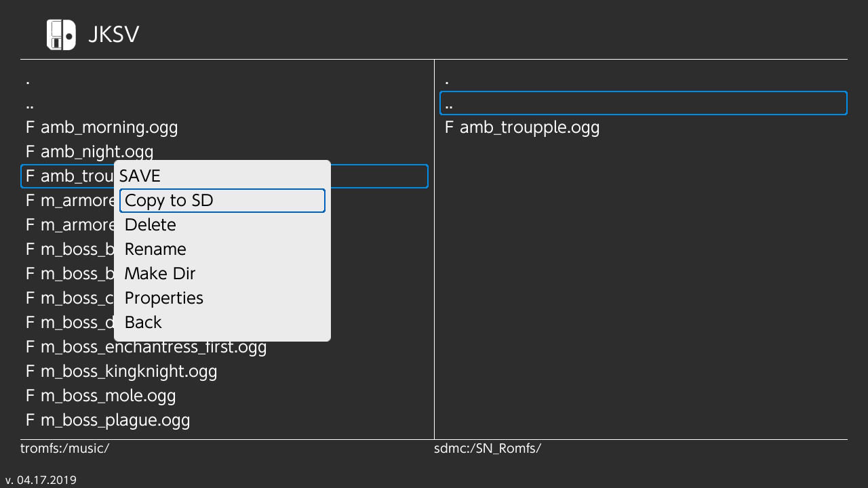Click the JKSV title text
Image resolution: width=868 pixels, height=488 pixels.
[x=113, y=35]
